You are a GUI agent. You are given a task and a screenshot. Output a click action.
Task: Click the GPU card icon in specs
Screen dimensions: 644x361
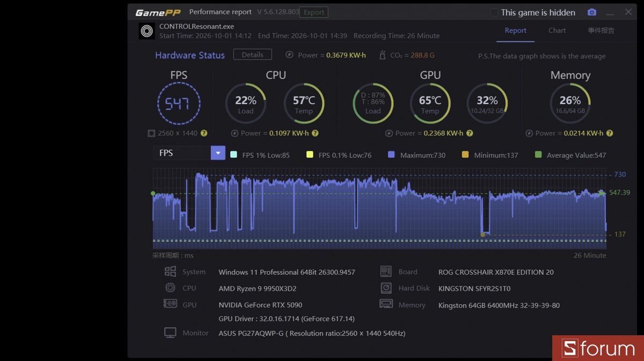click(170, 304)
